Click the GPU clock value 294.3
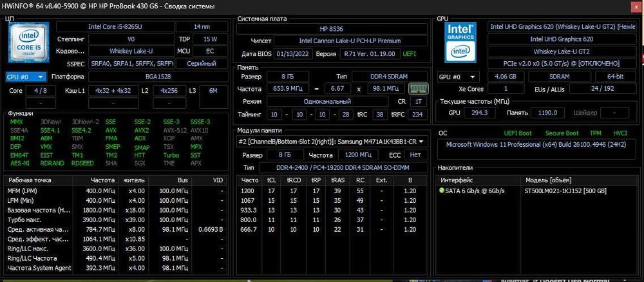644x282 pixels. (480, 113)
